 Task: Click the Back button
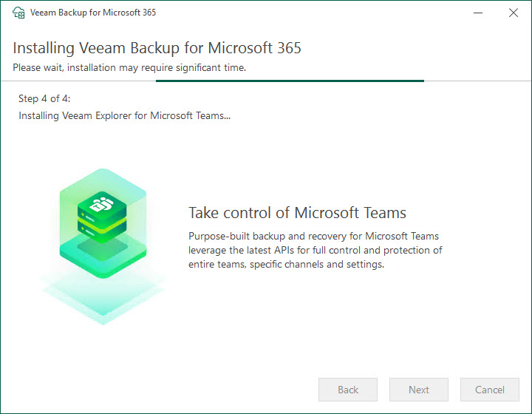348,390
